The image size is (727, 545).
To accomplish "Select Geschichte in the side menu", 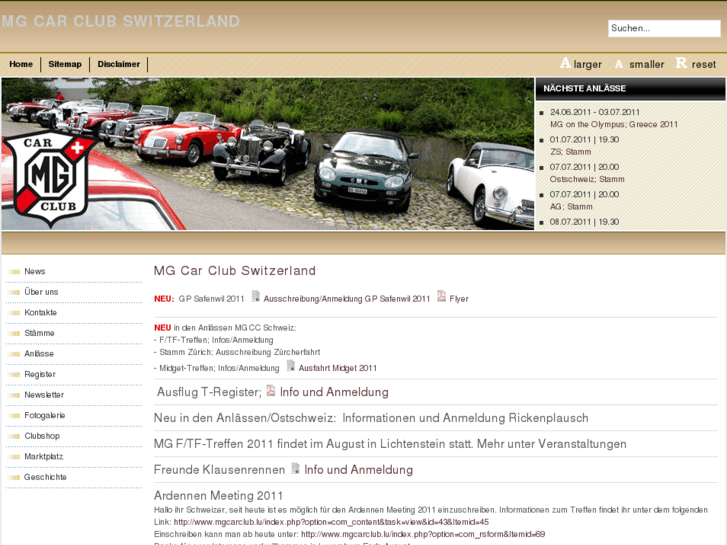I will [x=45, y=477].
